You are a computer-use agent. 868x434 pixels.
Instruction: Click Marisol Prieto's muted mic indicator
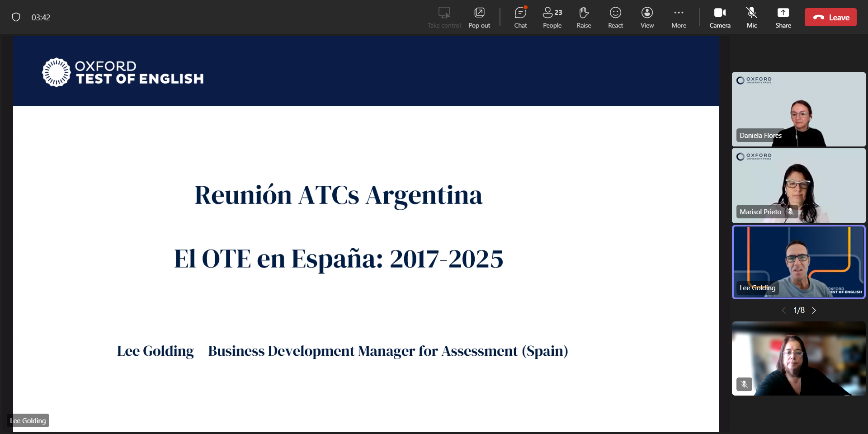(790, 212)
